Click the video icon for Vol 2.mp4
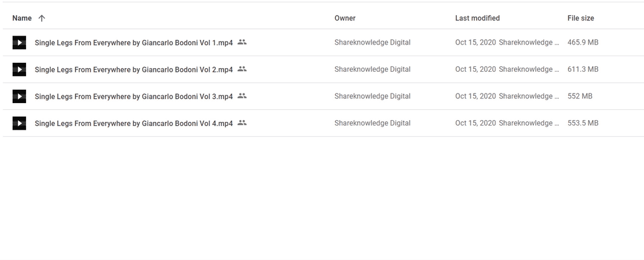Viewport: 644px width, 260px height. click(x=19, y=69)
